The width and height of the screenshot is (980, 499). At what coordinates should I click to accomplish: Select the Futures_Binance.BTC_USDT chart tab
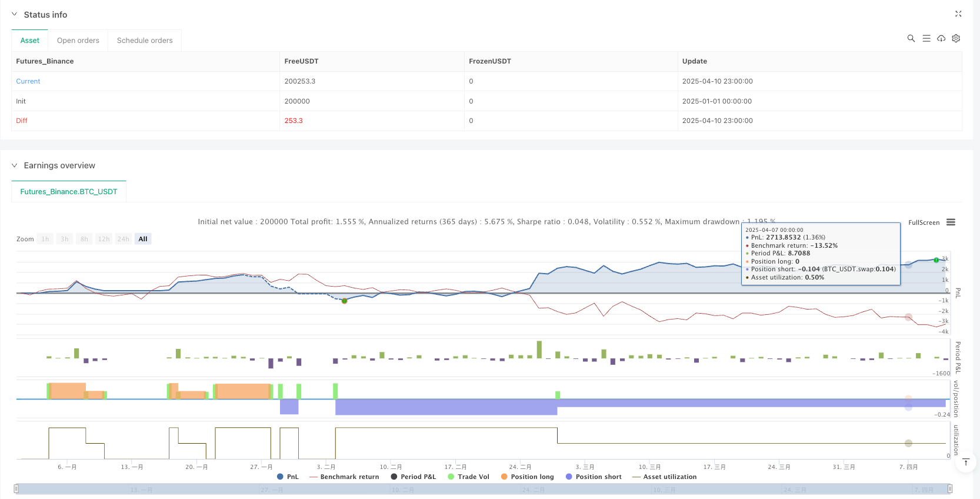(x=69, y=192)
